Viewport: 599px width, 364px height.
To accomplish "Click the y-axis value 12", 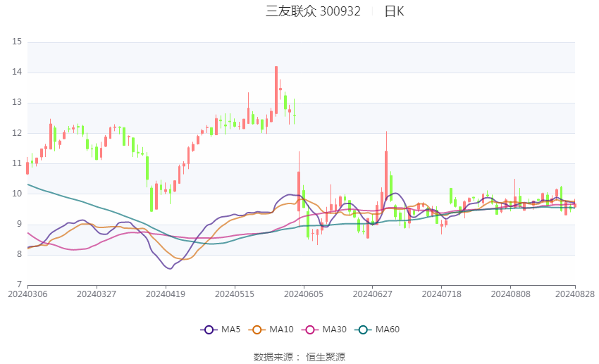I will pyautogui.click(x=17, y=133).
